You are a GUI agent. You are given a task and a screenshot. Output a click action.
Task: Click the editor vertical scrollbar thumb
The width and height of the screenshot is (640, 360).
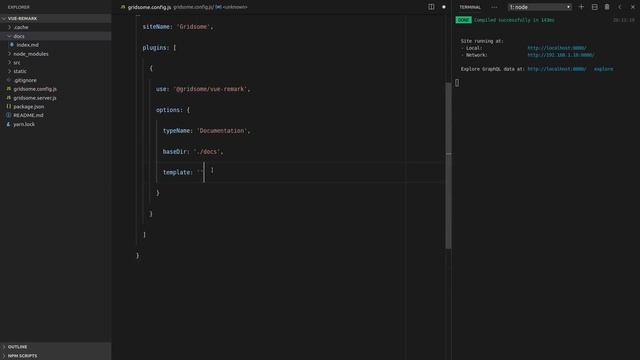(448, 165)
